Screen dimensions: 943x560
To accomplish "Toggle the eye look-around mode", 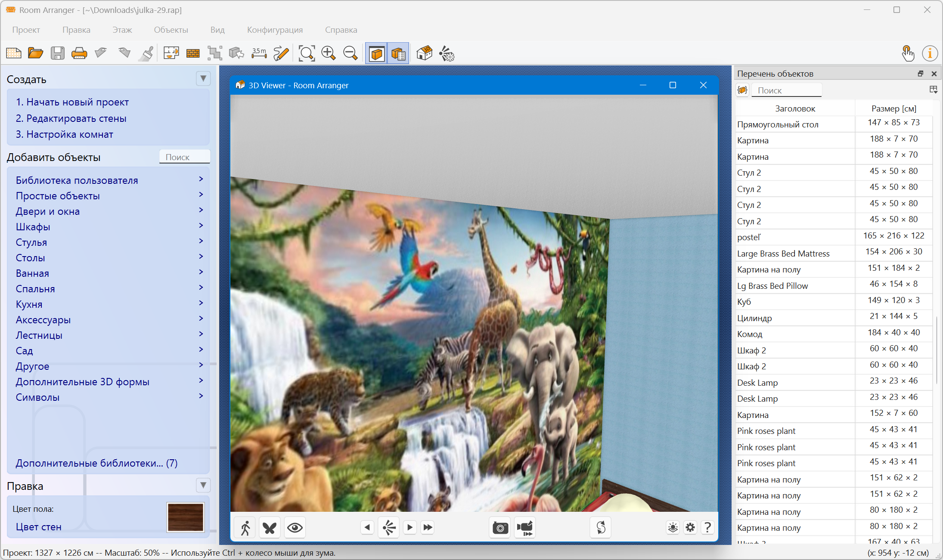I will (x=295, y=527).
